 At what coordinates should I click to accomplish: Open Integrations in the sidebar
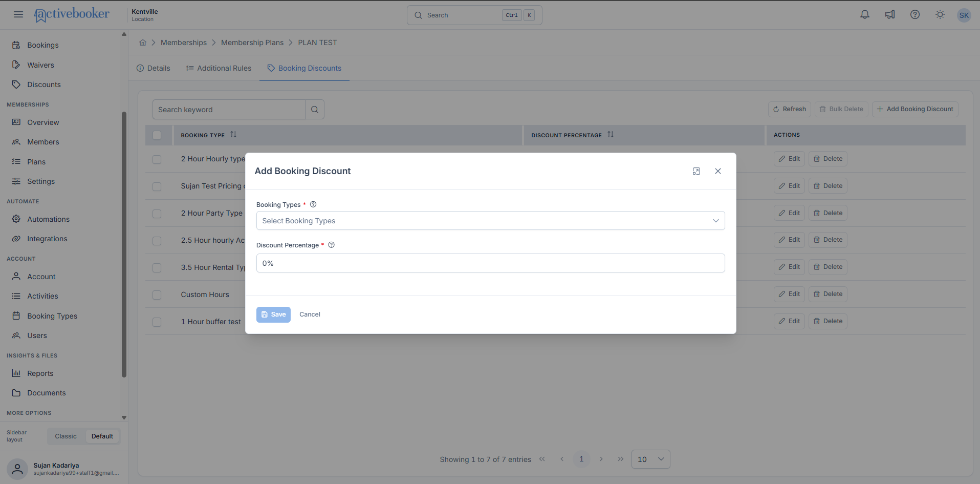(47, 239)
